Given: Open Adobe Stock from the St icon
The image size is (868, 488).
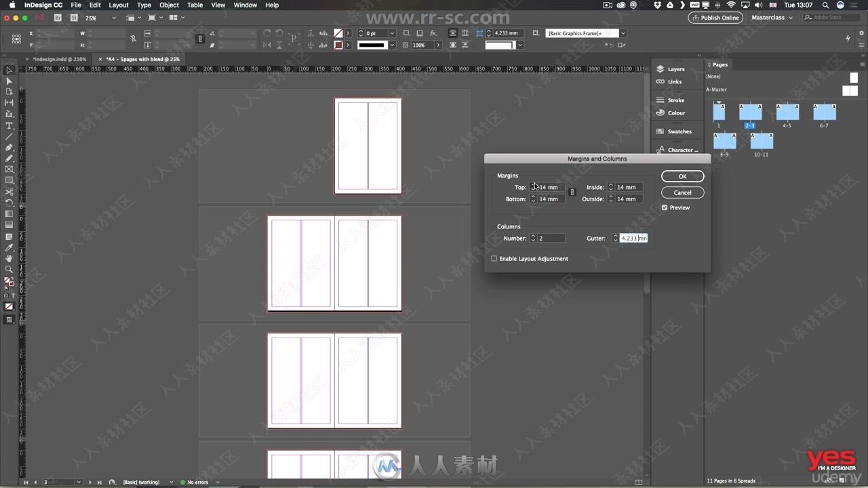Looking at the screenshot, I should 73,18.
